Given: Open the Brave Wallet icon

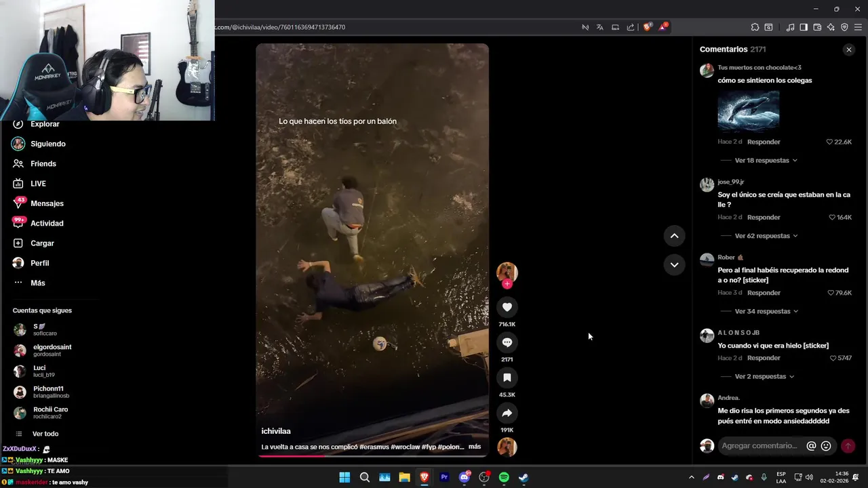Looking at the screenshot, I should pyautogui.click(x=817, y=27).
